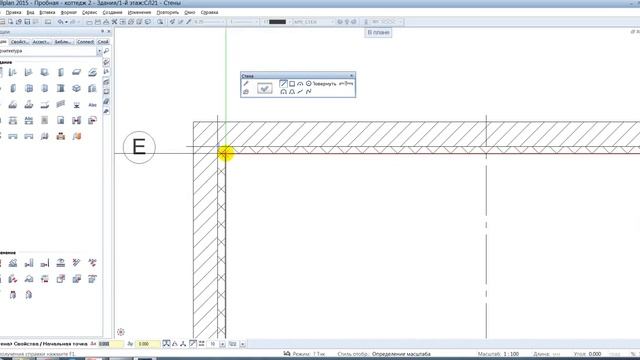Click the 3D cube component icon in palette
The width and height of the screenshot is (640, 360).
[77, 88]
